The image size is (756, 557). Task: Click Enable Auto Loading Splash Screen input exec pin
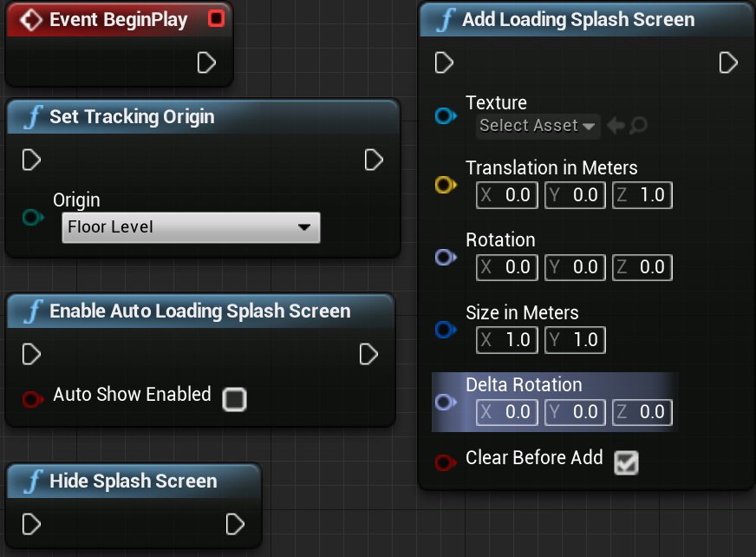point(31,354)
